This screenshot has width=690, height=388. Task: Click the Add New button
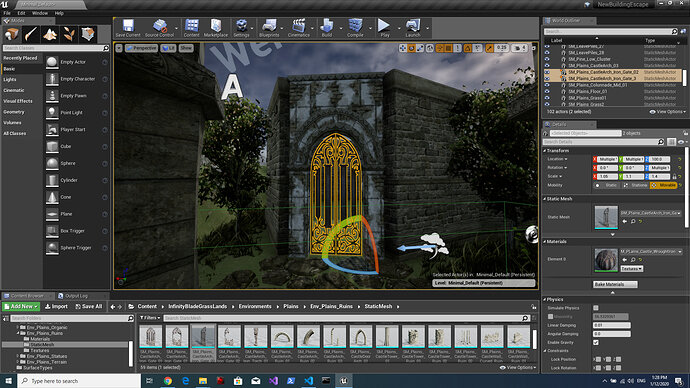pyautogui.click(x=21, y=306)
